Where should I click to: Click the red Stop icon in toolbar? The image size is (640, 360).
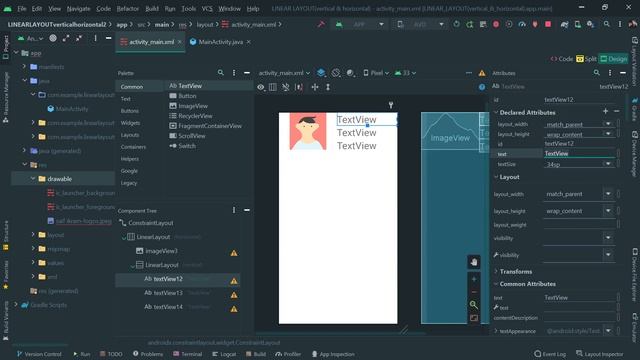click(548, 24)
